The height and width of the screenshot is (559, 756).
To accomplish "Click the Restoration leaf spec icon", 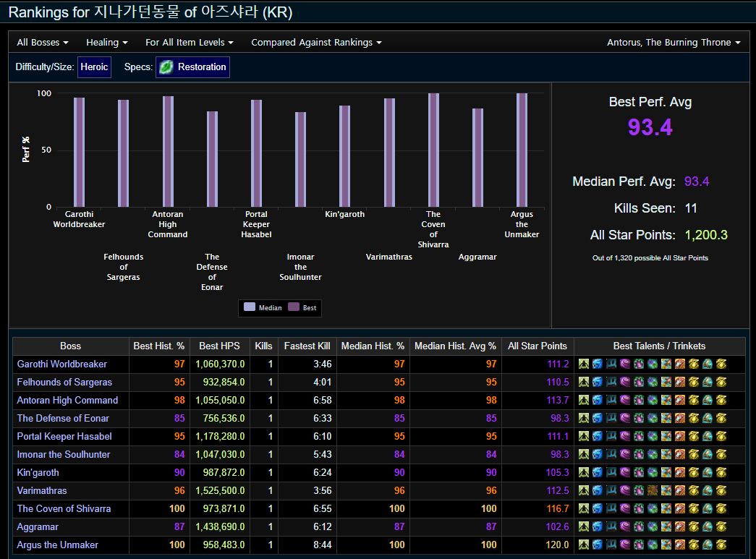I will (x=166, y=67).
